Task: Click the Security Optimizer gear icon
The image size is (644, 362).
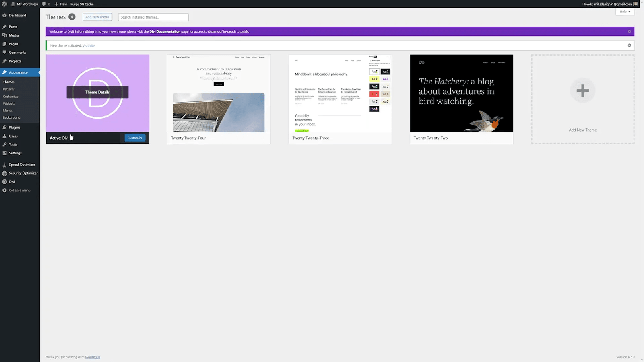Action: click(4, 173)
